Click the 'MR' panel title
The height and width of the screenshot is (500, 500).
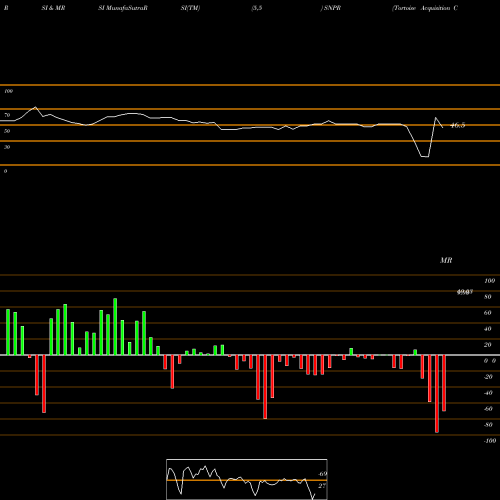click(446, 260)
